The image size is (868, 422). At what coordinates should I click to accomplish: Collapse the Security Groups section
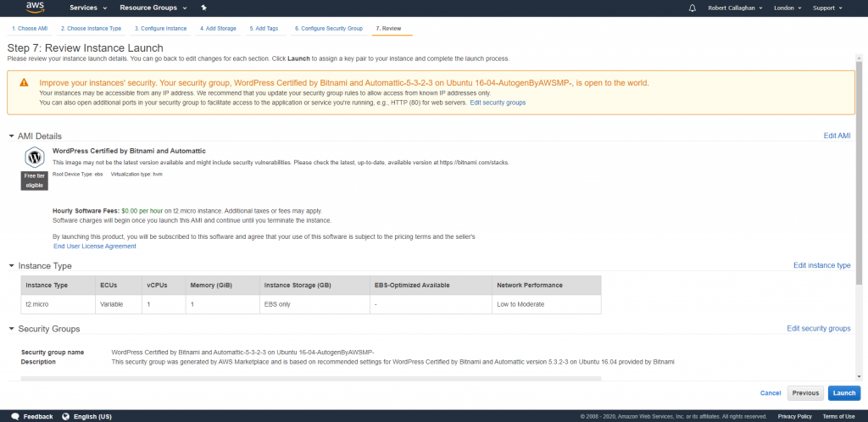pos(11,329)
